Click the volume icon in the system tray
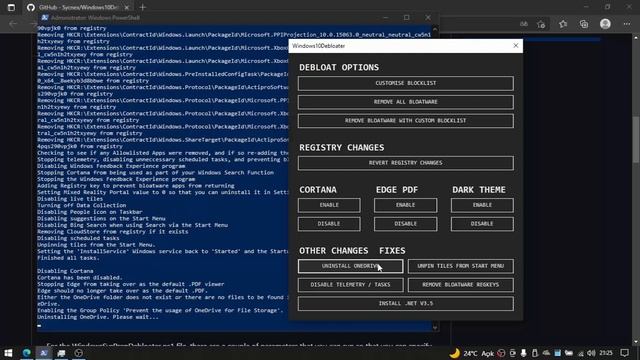The height and width of the screenshot is (360, 640). 591,353
